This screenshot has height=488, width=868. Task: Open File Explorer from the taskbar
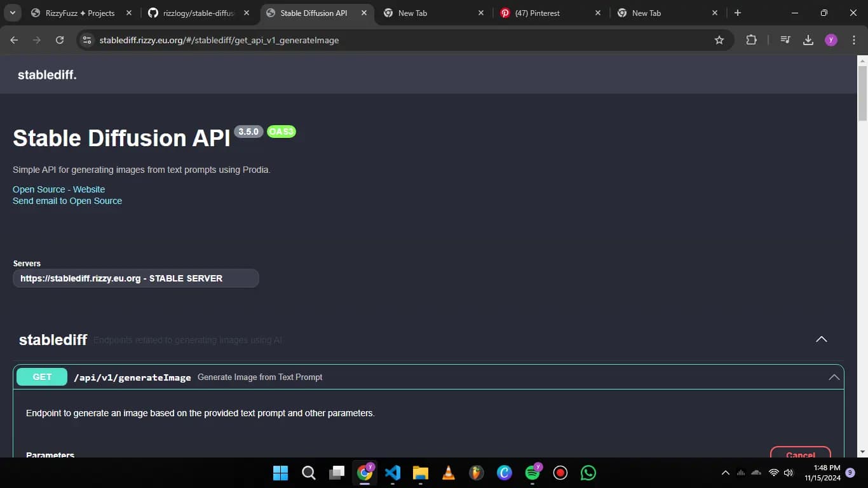click(421, 473)
